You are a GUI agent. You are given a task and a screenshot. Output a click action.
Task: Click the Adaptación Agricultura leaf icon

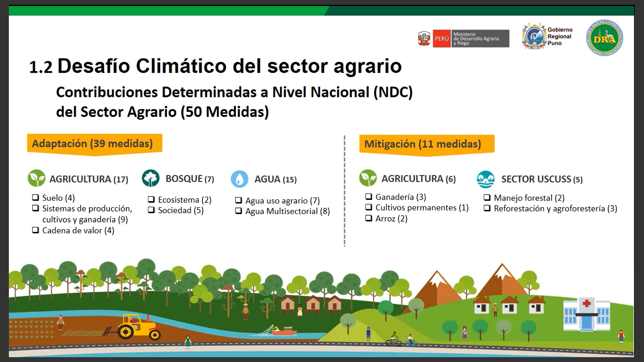[x=37, y=178]
